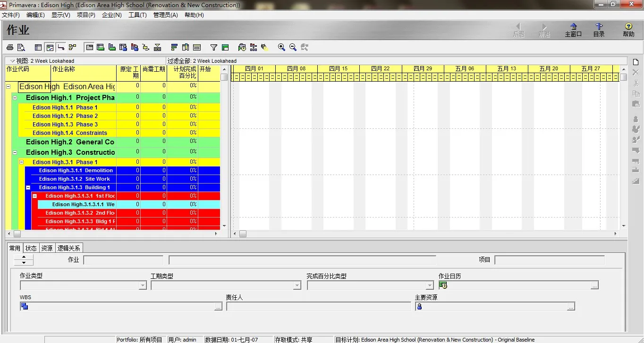
Task: Click the browse button beside WBS field
Action: pos(218,307)
